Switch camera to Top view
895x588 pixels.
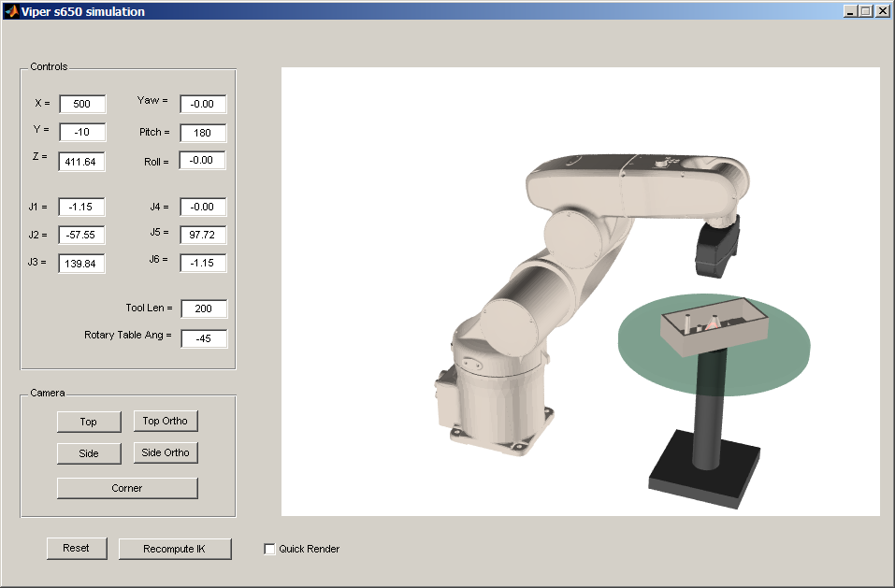click(89, 422)
